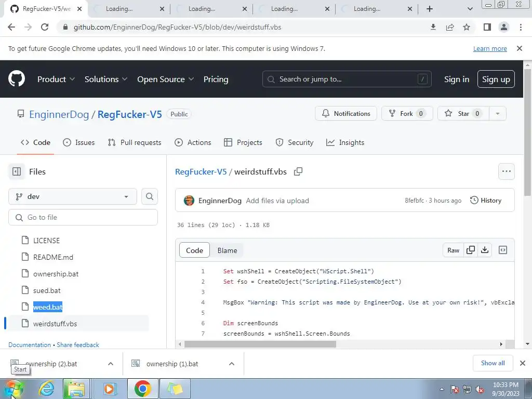Switch to the Blame view

point(228,250)
